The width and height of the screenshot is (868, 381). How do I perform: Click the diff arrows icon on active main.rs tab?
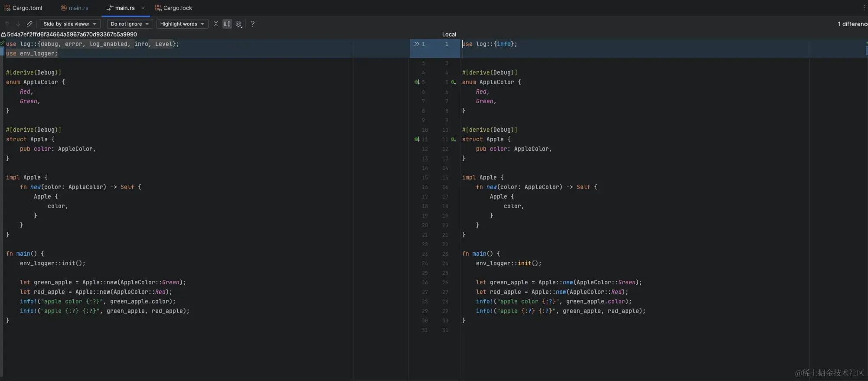[110, 8]
